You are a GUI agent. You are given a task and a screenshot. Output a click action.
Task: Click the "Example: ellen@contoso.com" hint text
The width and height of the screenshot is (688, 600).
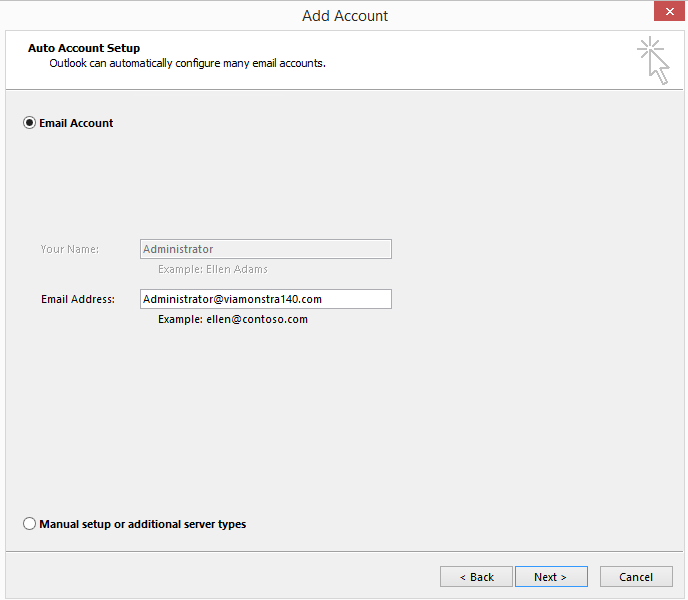coord(232,319)
